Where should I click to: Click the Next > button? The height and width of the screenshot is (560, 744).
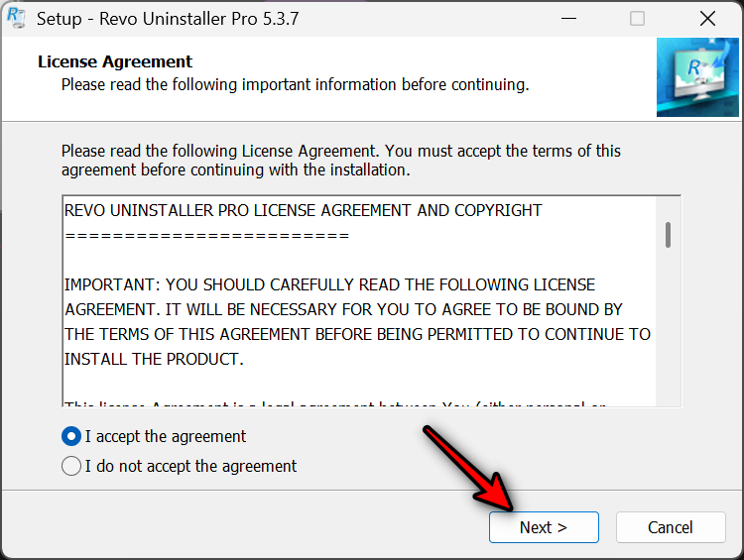(544, 527)
